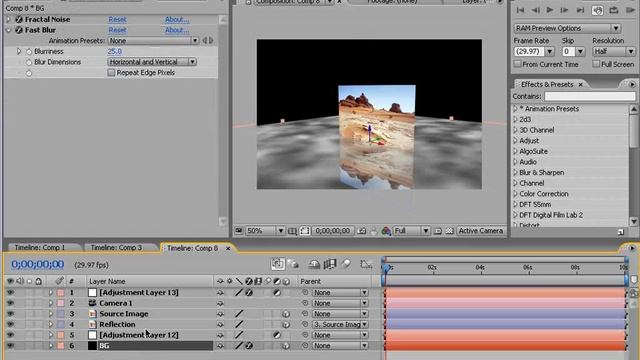Hide Adjustment Layer 13 with eye icon
640x360 pixels.
[10, 292]
